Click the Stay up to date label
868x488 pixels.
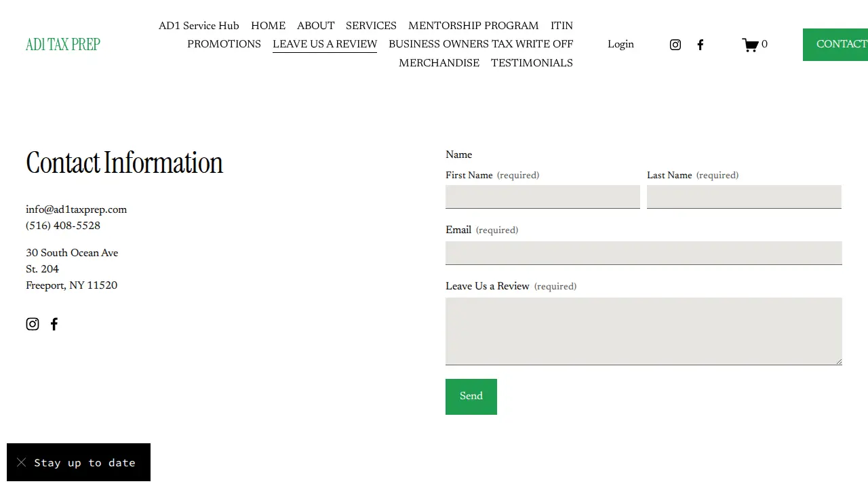[85, 463]
